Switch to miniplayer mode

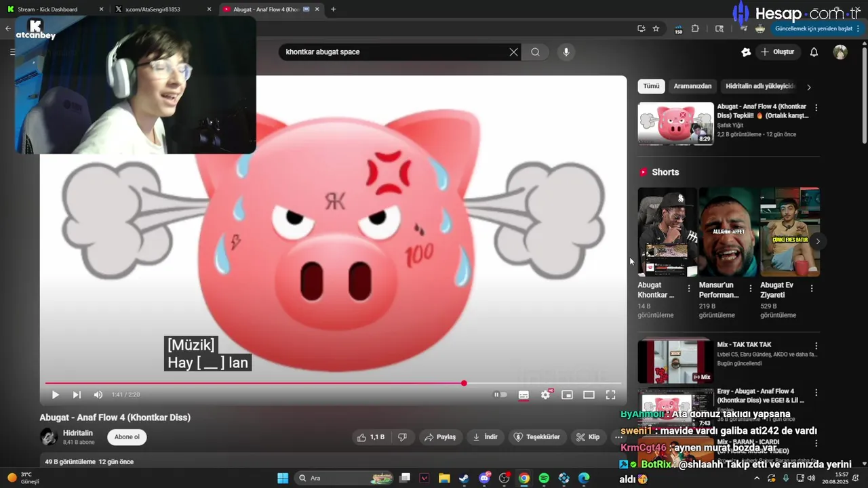click(567, 394)
